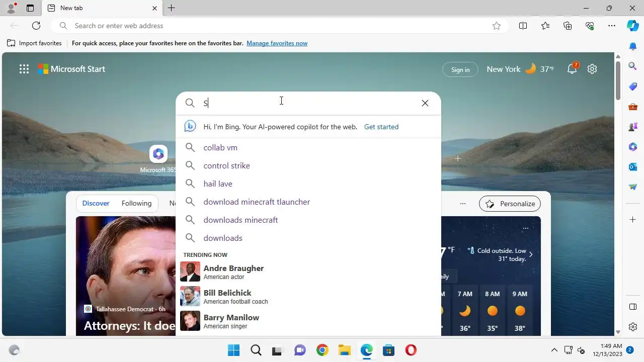Open split screen view

coord(523,26)
